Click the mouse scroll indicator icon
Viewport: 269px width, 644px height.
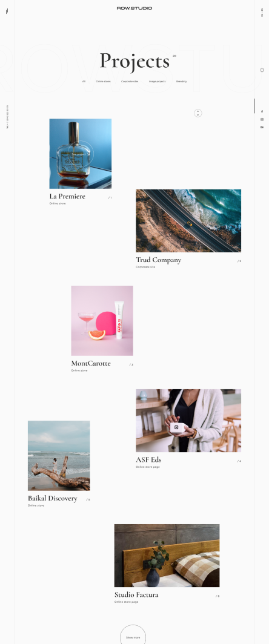[x=262, y=70]
